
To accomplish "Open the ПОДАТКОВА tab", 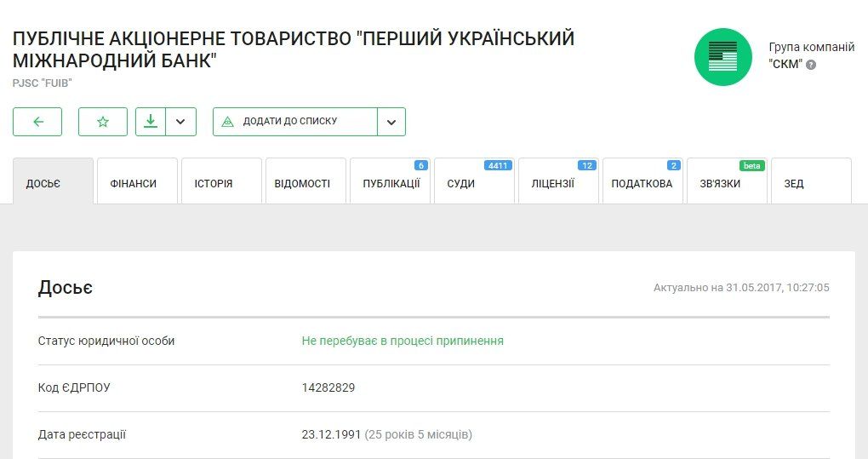I will (x=642, y=181).
